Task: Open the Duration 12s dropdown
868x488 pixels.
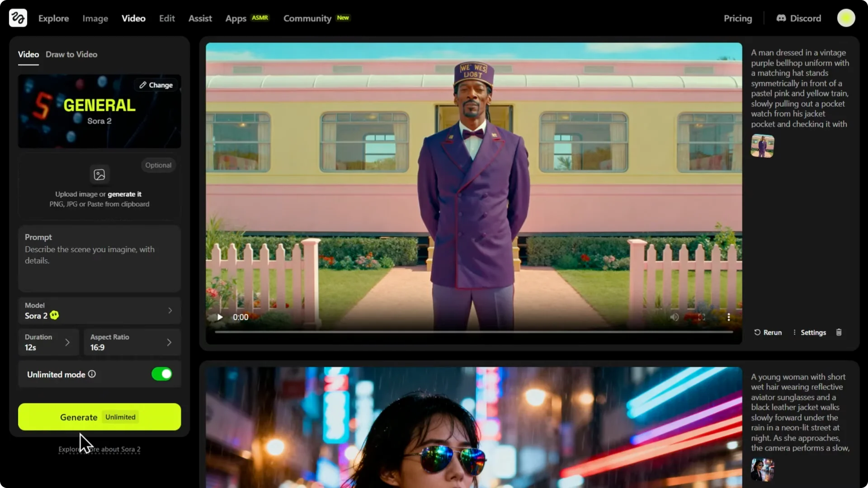Action: point(48,343)
